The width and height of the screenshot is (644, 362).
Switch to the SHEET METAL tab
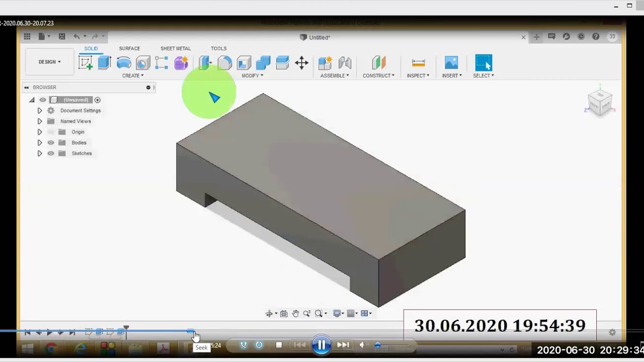[x=176, y=48]
